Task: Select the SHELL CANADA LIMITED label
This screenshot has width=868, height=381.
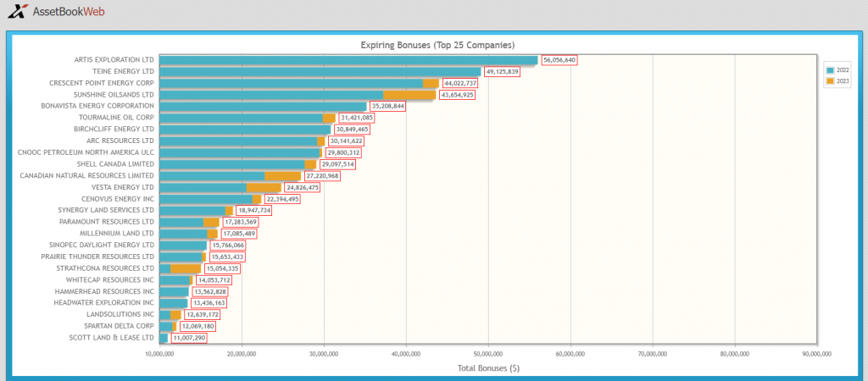Action: [x=115, y=164]
